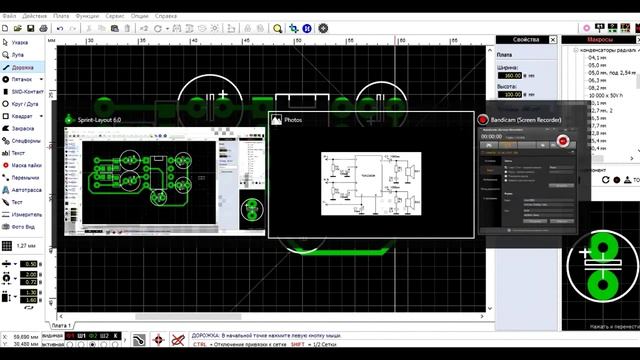Launch the Автотрасса autoroute tool
This screenshot has width=640, height=360.
click(22, 190)
